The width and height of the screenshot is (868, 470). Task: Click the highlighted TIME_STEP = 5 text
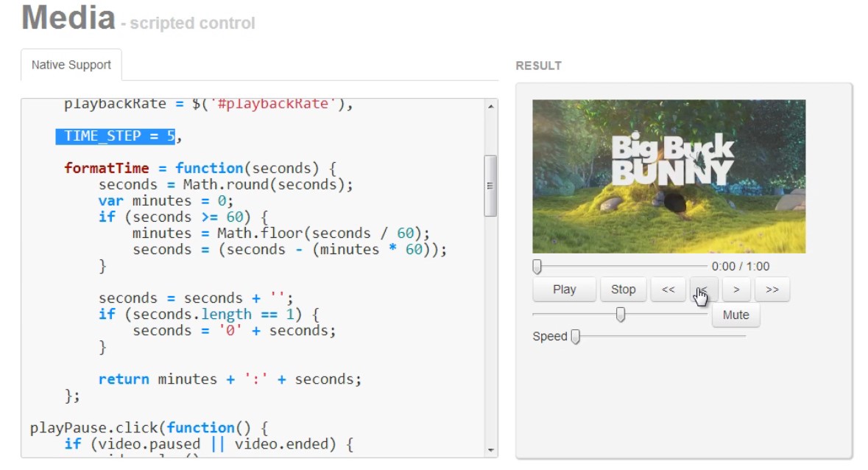[x=115, y=136]
